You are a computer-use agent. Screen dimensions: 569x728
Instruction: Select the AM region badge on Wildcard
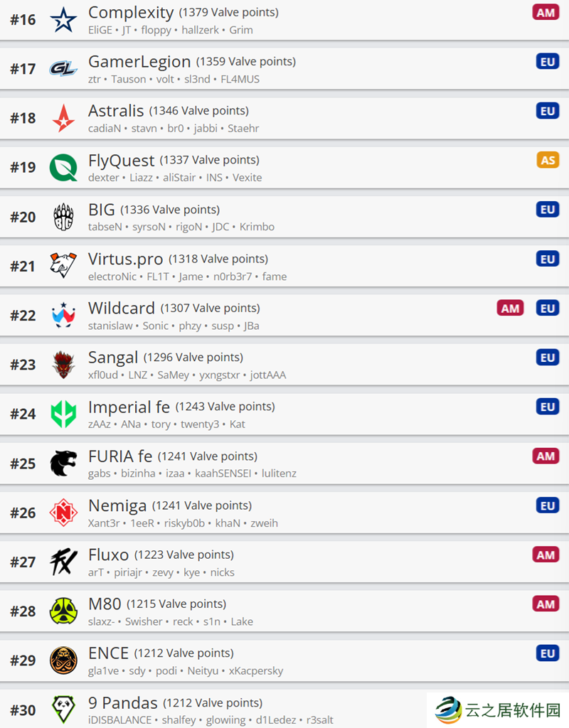pyautogui.click(x=510, y=309)
